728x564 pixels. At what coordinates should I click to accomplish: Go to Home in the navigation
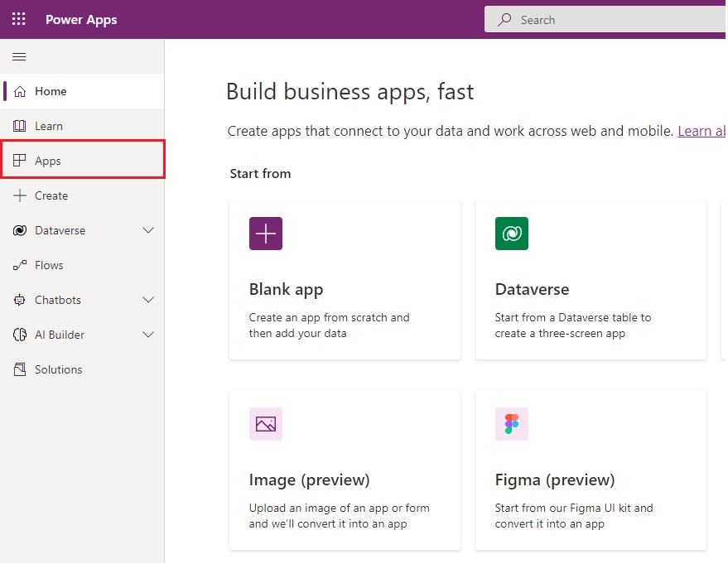[x=82, y=91]
